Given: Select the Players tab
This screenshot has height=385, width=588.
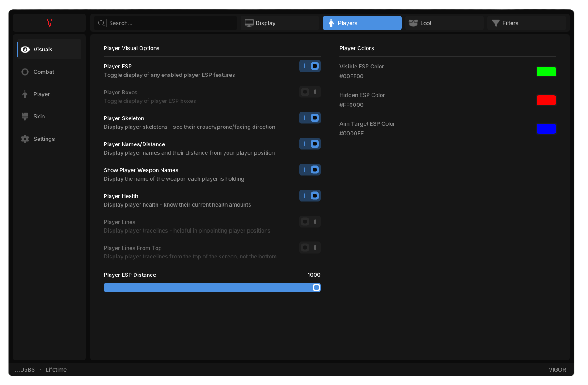Looking at the screenshot, I should [362, 23].
